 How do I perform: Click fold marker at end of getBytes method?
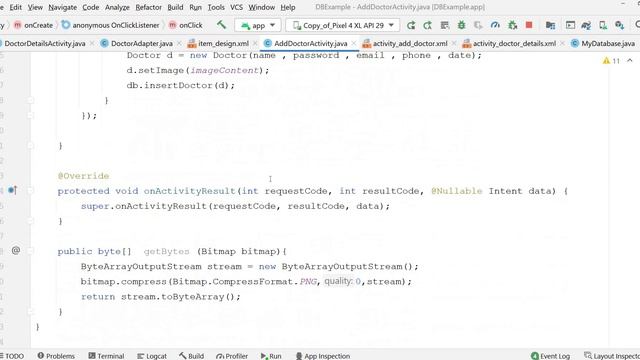coord(31,311)
